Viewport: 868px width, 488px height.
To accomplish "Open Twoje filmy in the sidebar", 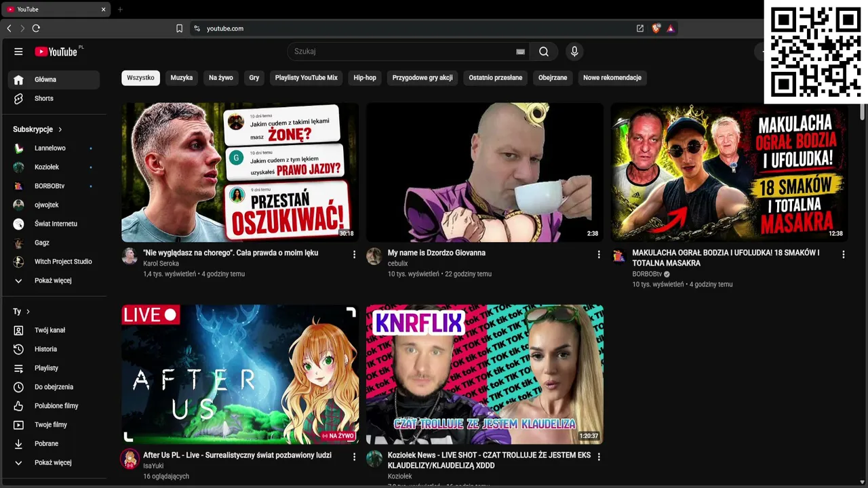I will (x=54, y=426).
